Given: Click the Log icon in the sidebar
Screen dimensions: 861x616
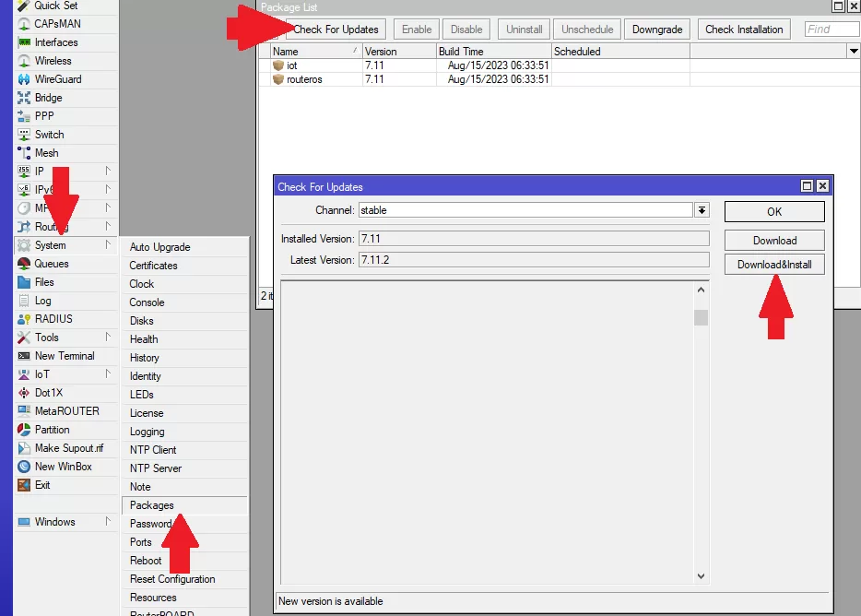Looking at the screenshot, I should (x=24, y=301).
